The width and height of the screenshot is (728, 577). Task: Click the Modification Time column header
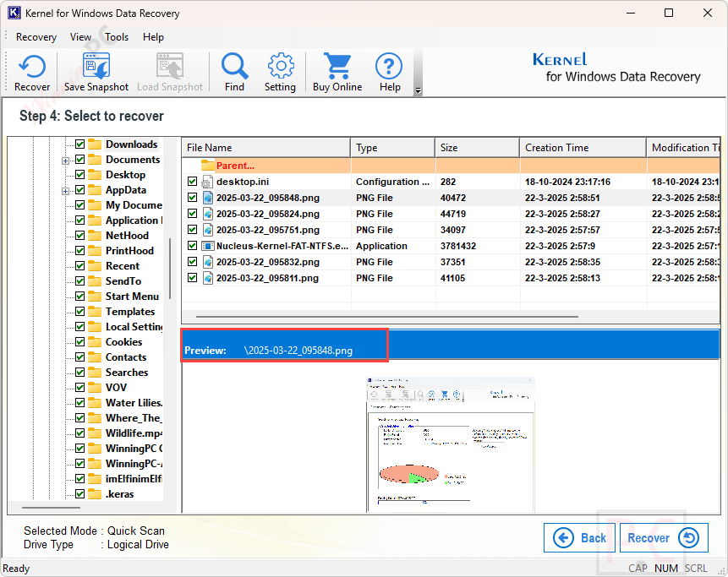coord(683,148)
